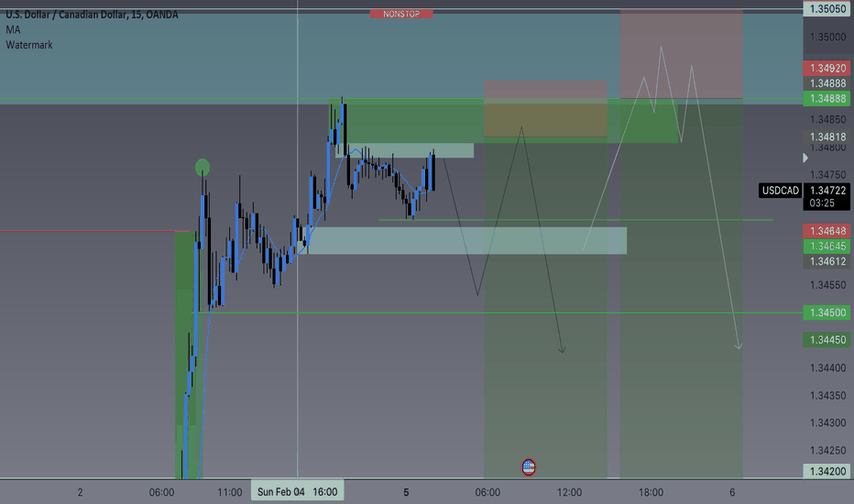The width and height of the screenshot is (854, 504).
Task: Click the 1.34612 price label
Action: point(827,261)
